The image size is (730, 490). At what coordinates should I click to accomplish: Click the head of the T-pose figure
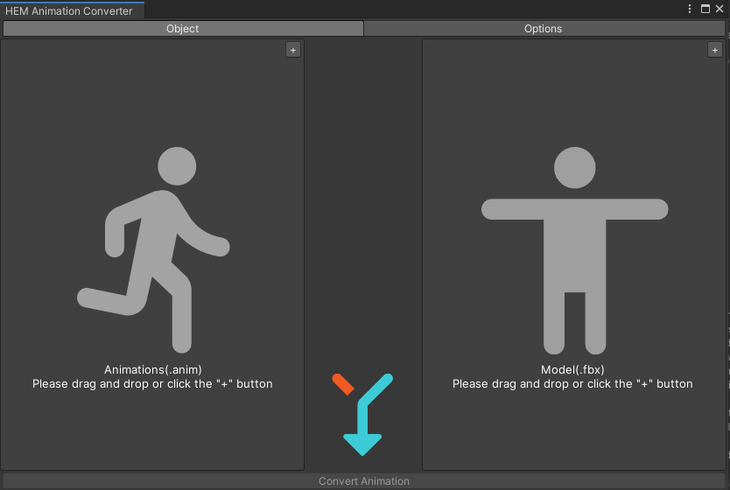point(574,167)
